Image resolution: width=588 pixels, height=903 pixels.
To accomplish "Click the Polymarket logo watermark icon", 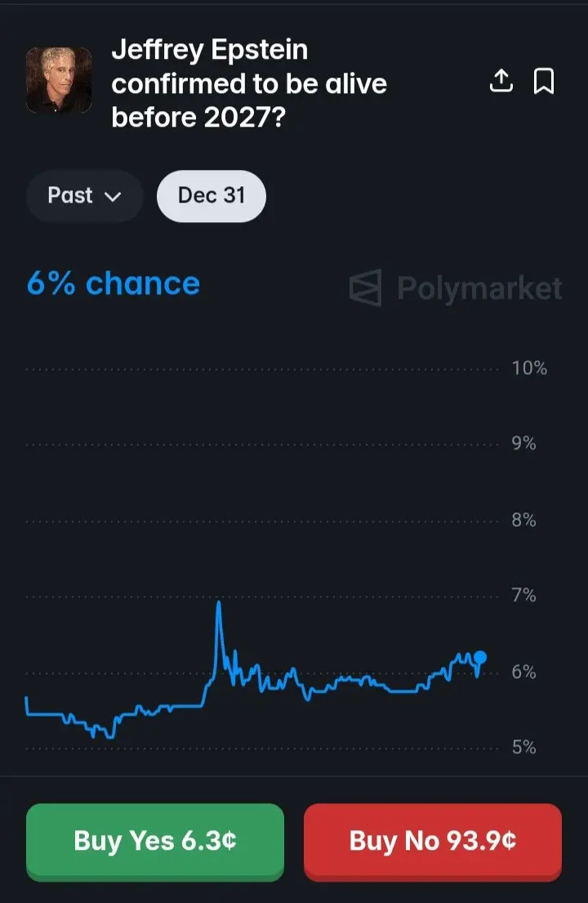I will click(366, 288).
